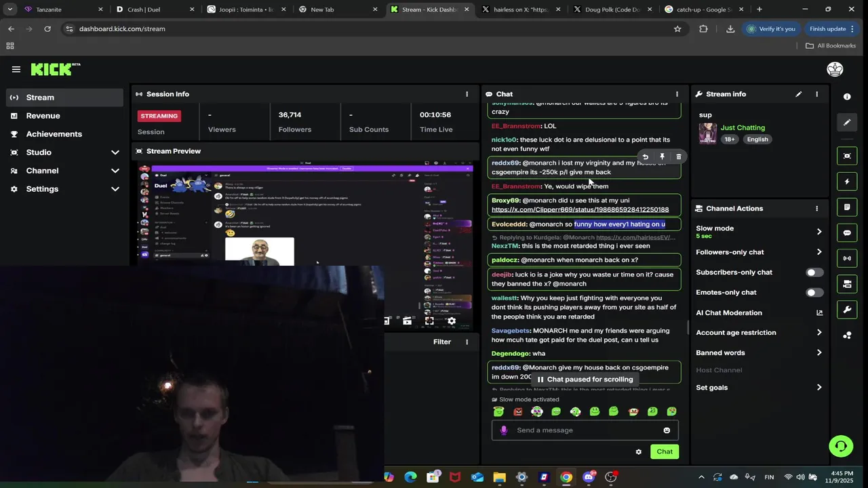Open Account age restriction settings
The height and width of the screenshot is (488, 868).
pyautogui.click(x=759, y=333)
